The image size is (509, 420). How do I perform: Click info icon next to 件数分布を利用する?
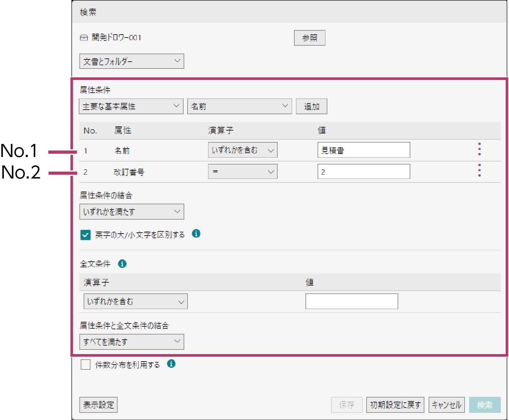[171, 364]
